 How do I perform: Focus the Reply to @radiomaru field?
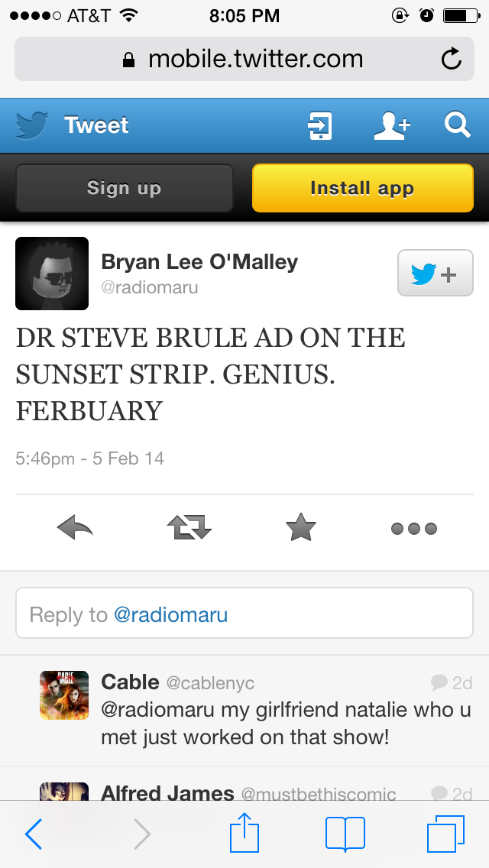pos(244,613)
